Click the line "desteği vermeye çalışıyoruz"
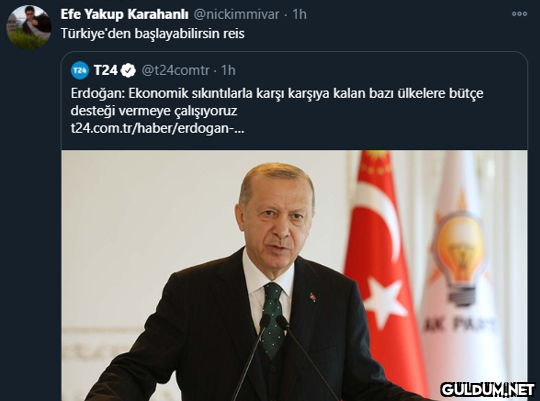This screenshot has height=401, width=540. click(x=154, y=111)
